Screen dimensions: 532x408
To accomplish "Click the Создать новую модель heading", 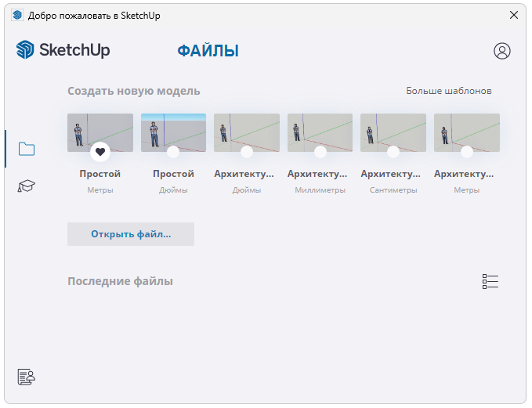I will 134,91.
